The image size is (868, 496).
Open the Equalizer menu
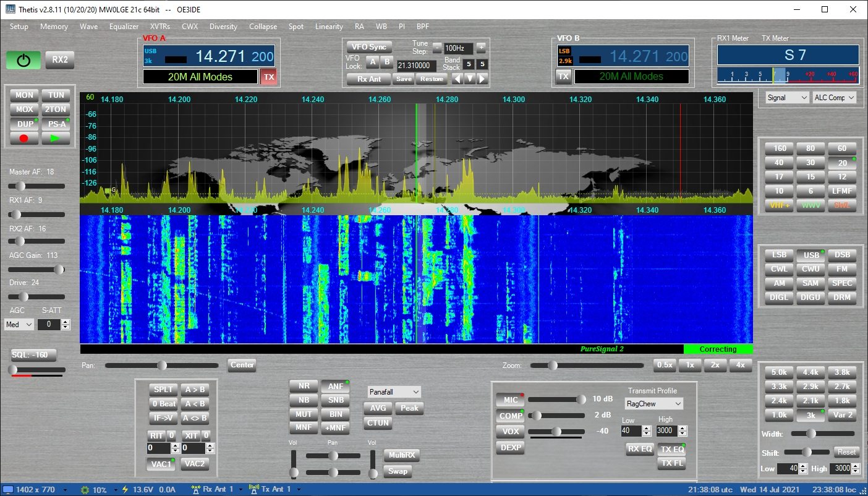pos(124,27)
